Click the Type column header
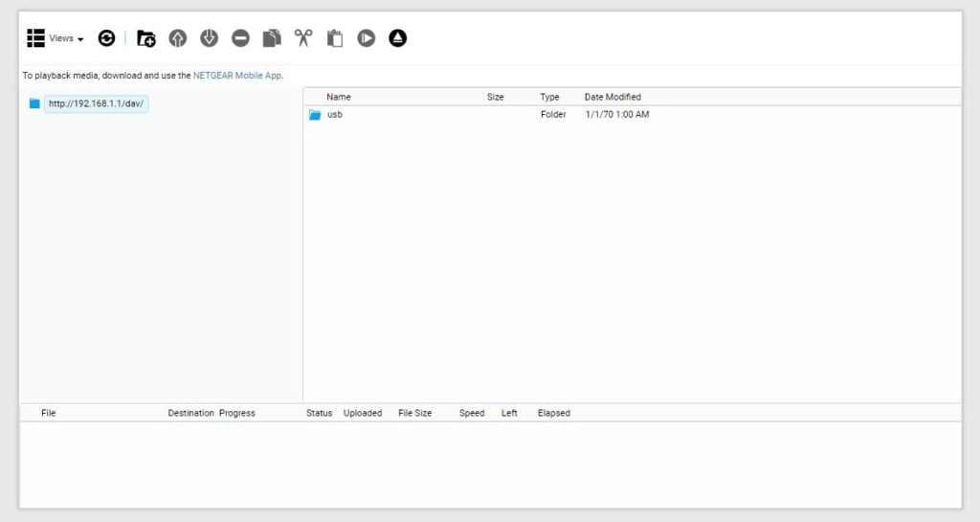The width and height of the screenshot is (980, 522). [x=549, y=97]
